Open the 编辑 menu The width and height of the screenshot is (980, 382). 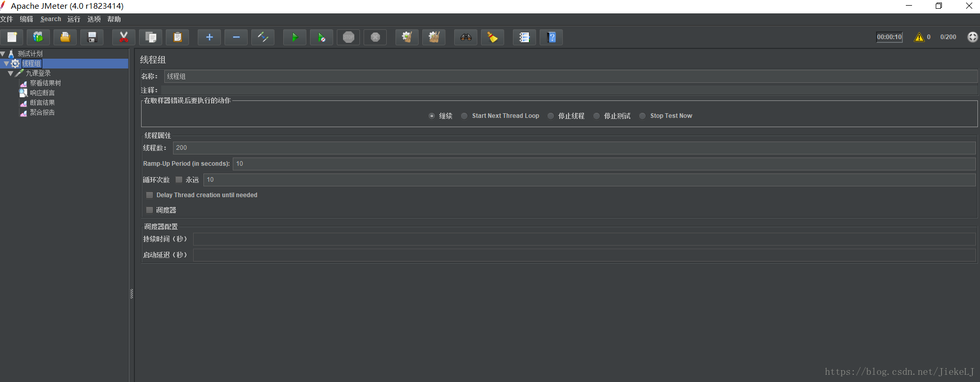[x=26, y=19]
